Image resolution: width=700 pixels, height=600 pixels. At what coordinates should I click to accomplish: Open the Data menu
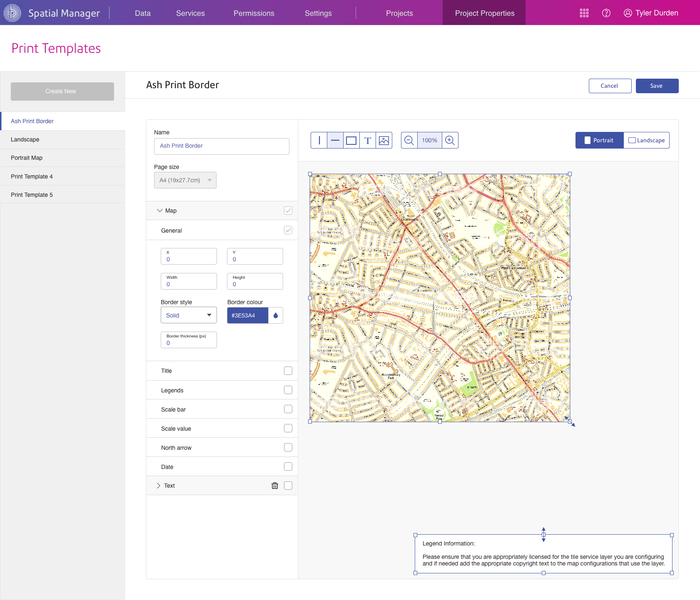(143, 13)
